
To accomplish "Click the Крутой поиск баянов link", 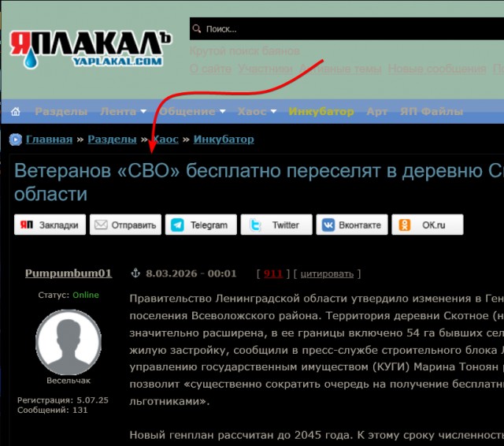I will [x=245, y=51].
